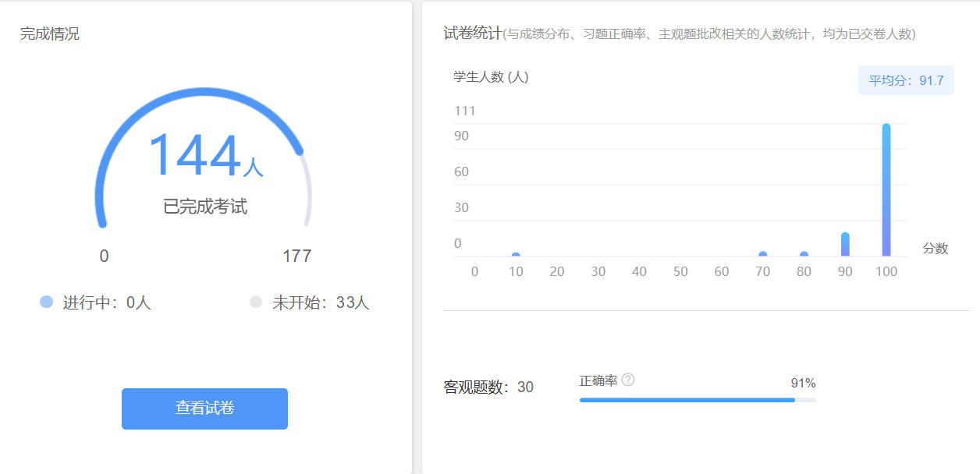
Task: Click the 144人 completed count
Action: point(204,157)
